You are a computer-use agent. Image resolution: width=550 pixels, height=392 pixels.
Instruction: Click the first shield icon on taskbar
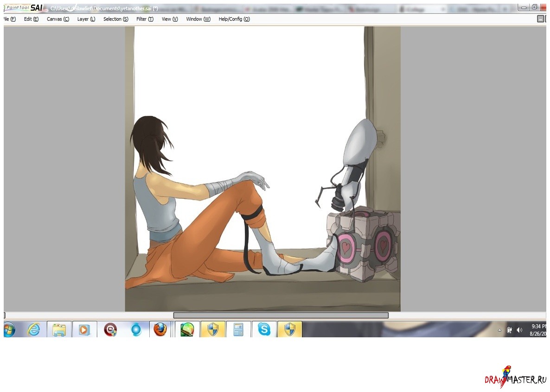click(213, 329)
